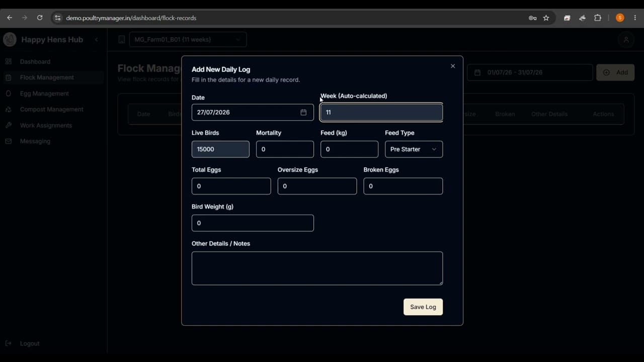Select Egg Management menu item
The image size is (644, 362).
(x=44, y=94)
